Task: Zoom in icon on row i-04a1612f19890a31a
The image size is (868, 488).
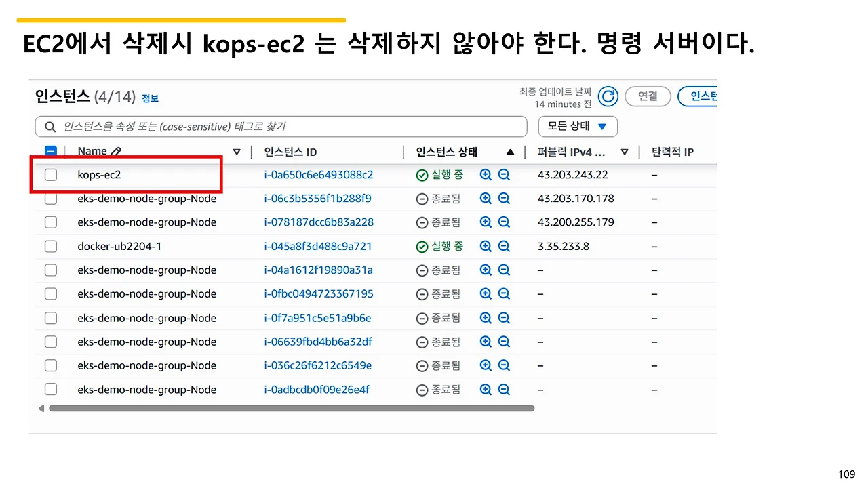Action: click(486, 270)
